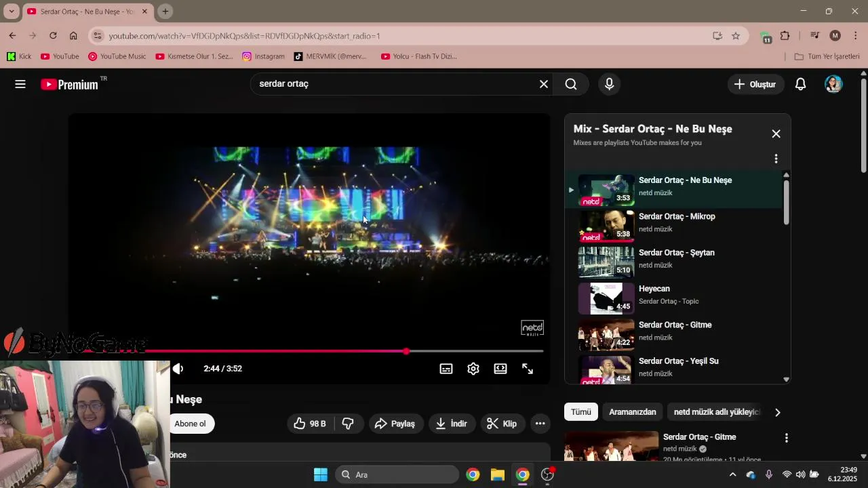Open Yolcu - Flash Tv Dizi bookmark

[419, 56]
